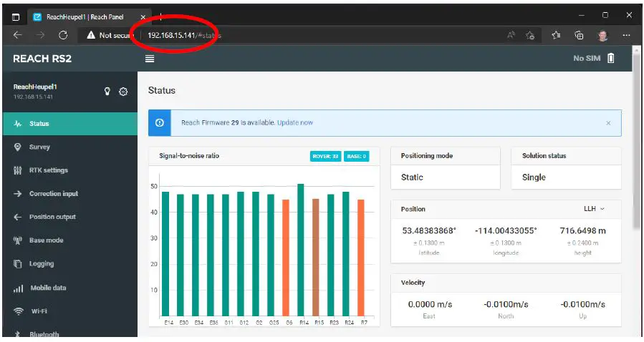644x342 pixels.
Task: Click the tab actions icon left of tab
Action: point(16,16)
